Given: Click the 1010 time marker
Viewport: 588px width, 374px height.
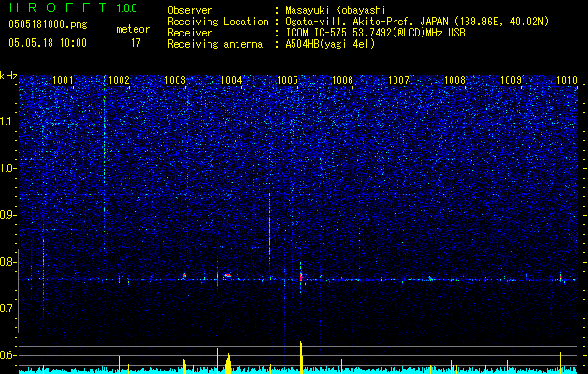Looking at the screenshot, I should (x=566, y=79).
